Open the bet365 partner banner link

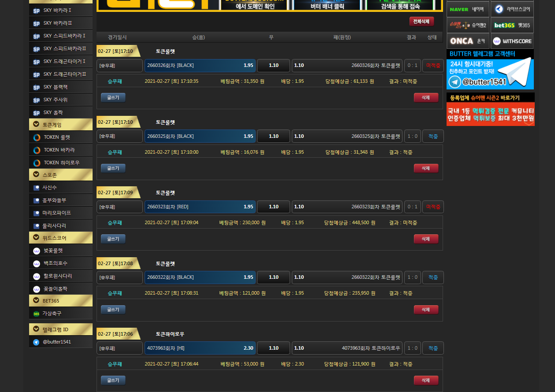click(x=512, y=25)
